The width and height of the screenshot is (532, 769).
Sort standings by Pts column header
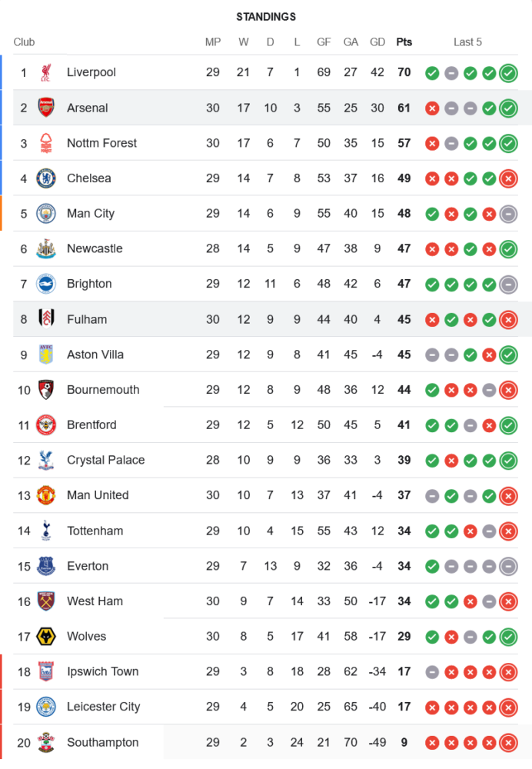(x=404, y=42)
